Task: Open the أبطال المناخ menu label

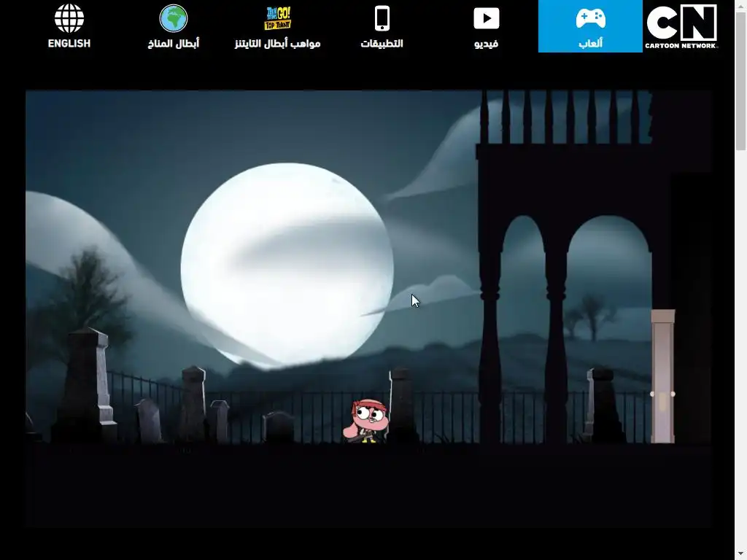Action: pos(174,43)
